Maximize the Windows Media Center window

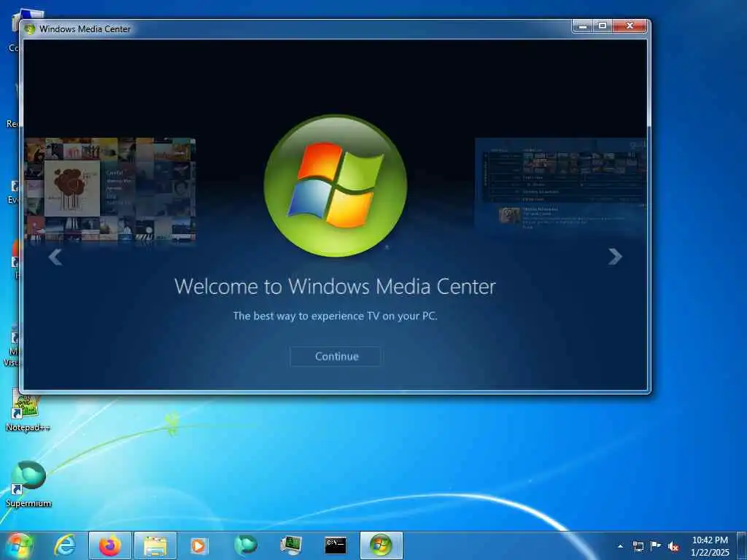click(x=602, y=26)
